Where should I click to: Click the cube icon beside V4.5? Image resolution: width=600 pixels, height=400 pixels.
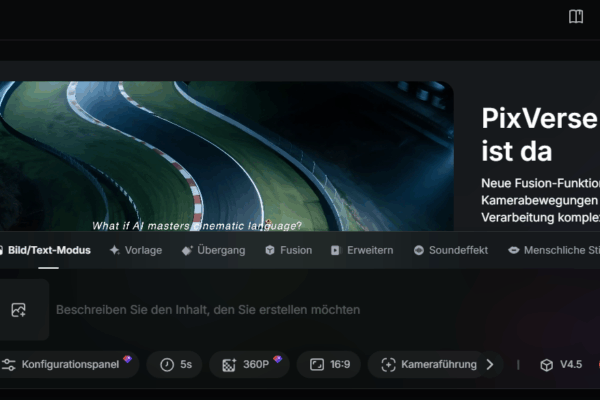point(546,365)
